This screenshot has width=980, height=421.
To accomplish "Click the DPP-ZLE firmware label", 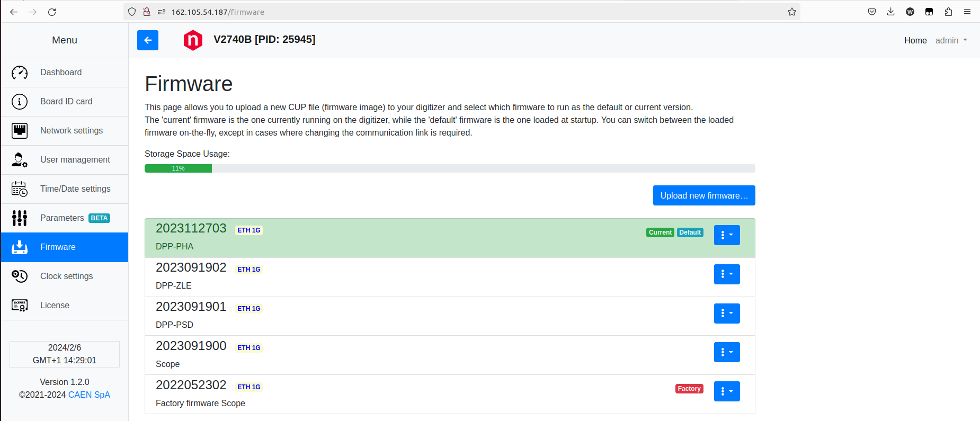I will pyautogui.click(x=174, y=285).
